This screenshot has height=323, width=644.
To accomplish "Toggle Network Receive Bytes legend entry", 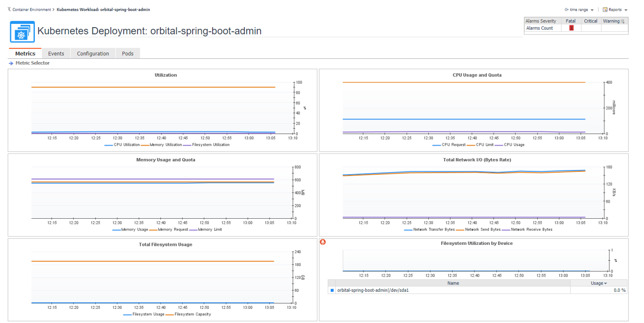I will coord(527,230).
